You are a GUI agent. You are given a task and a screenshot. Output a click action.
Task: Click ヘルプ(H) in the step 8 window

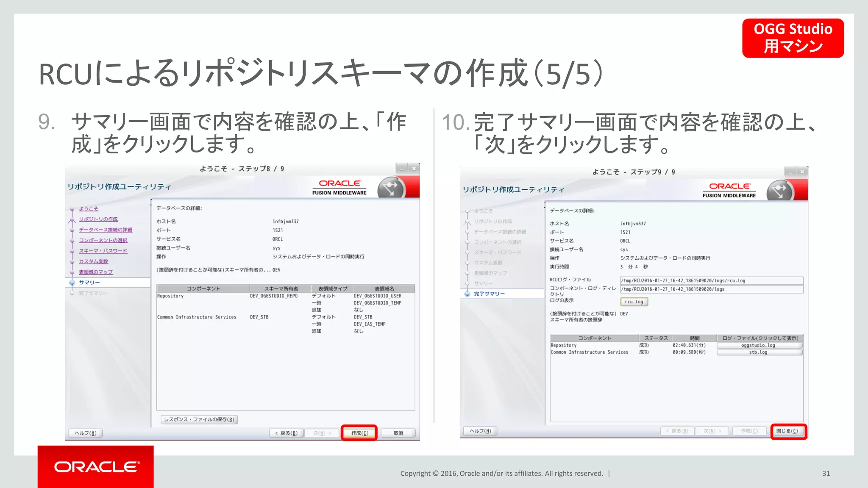(x=85, y=433)
